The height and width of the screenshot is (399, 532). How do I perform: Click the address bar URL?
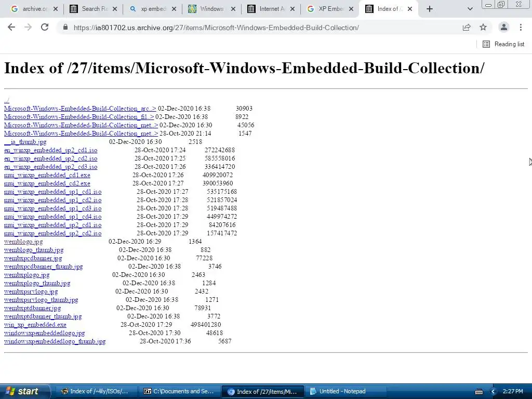pos(216,28)
